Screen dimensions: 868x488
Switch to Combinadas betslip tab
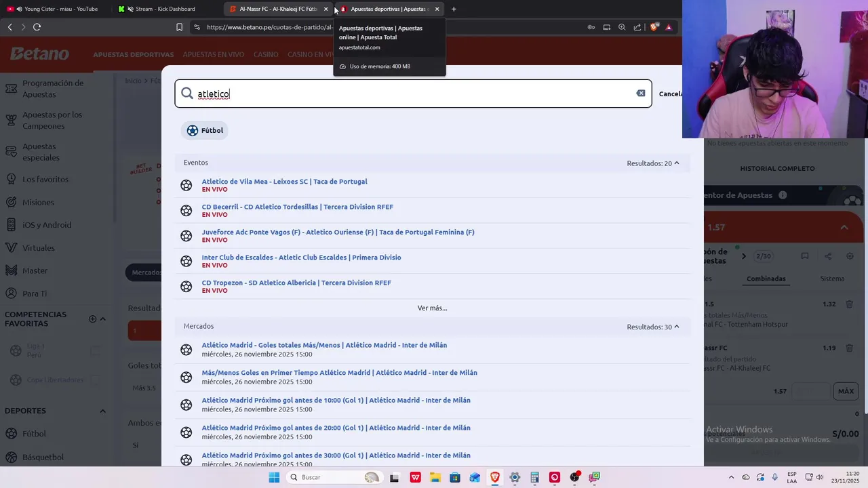point(766,279)
